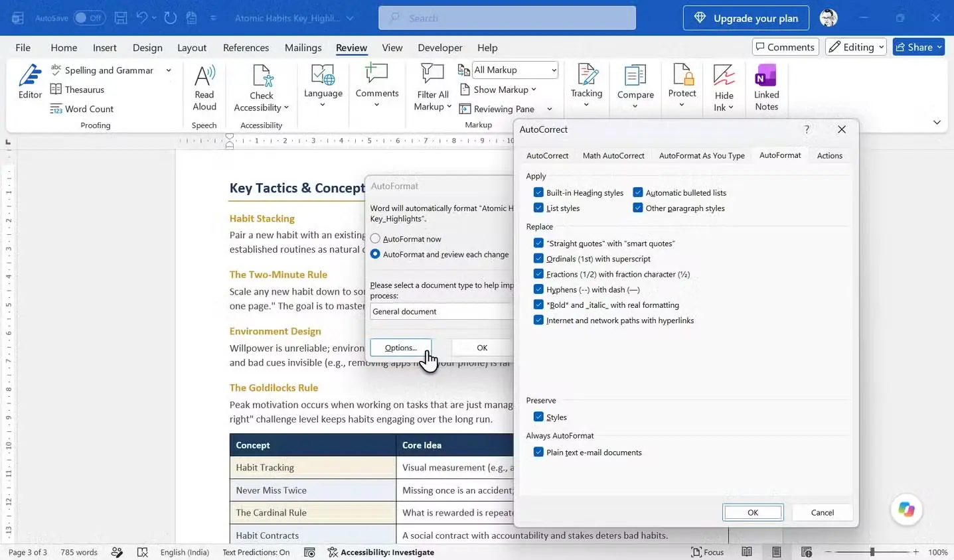Screen dimensions: 954x560
Task: Select the AutoFormat now radio option
Action: (375, 239)
